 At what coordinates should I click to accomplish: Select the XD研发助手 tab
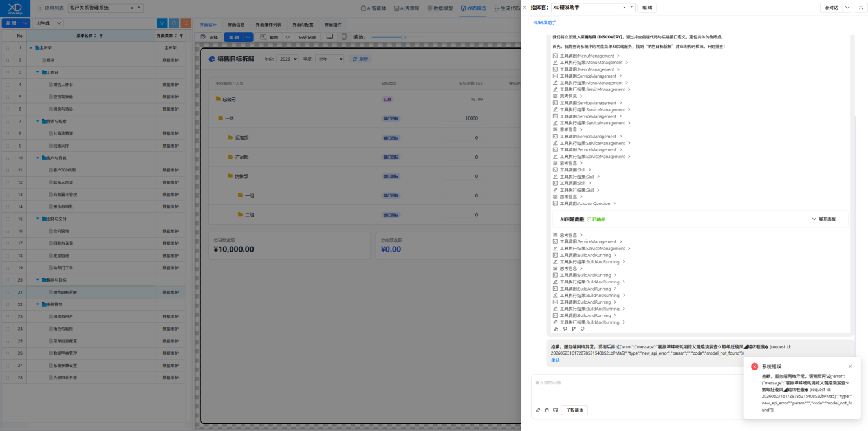pyautogui.click(x=545, y=23)
